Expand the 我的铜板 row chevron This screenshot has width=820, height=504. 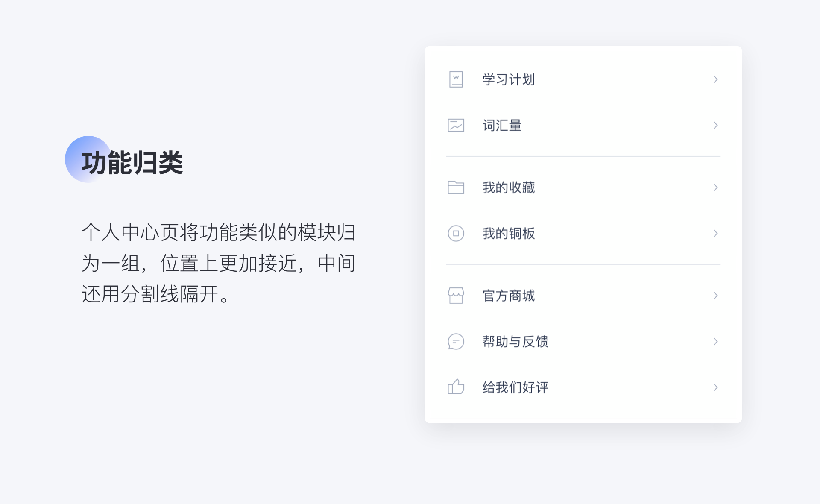(715, 234)
